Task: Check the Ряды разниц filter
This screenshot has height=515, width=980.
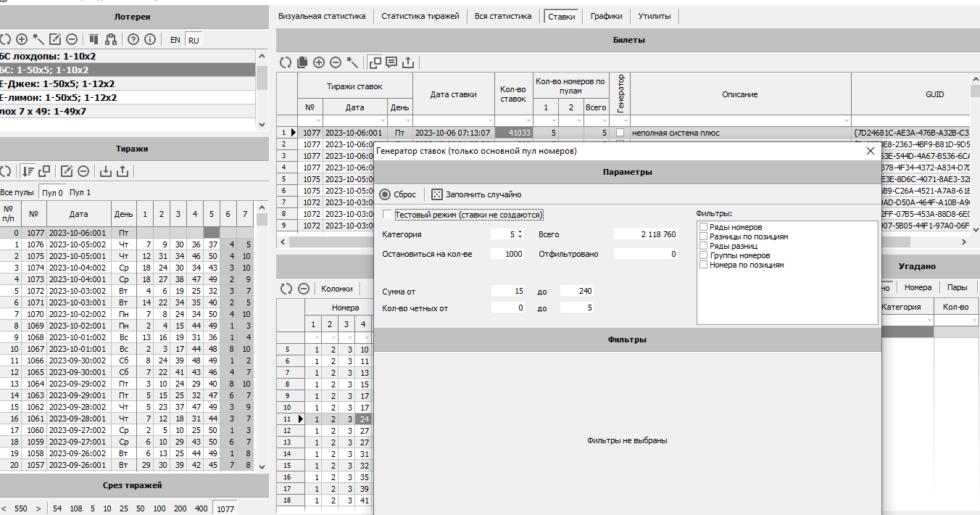Action: click(703, 246)
